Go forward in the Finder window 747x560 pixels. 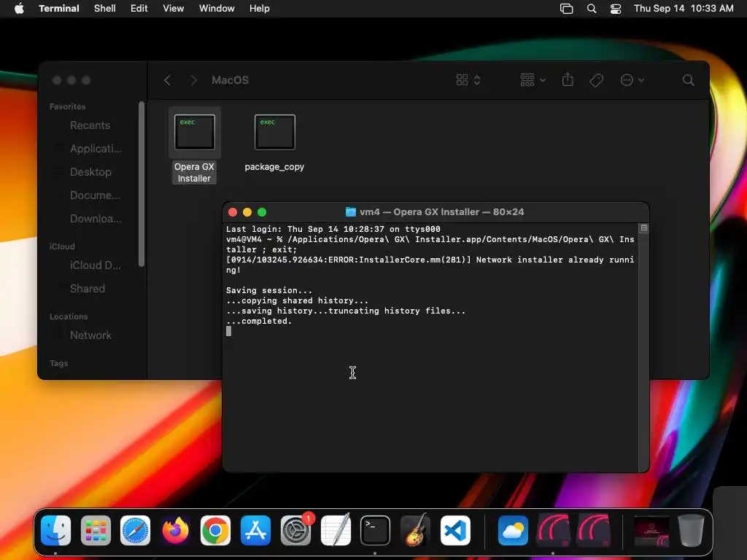pyautogui.click(x=193, y=80)
